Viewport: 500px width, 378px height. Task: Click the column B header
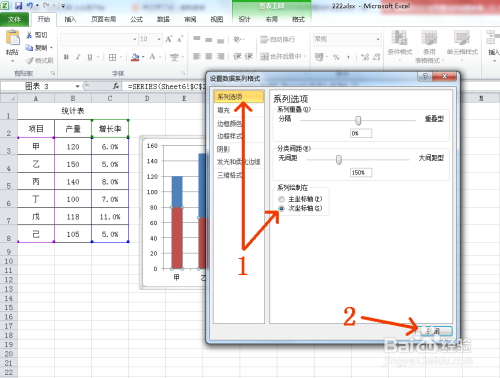pos(73,98)
